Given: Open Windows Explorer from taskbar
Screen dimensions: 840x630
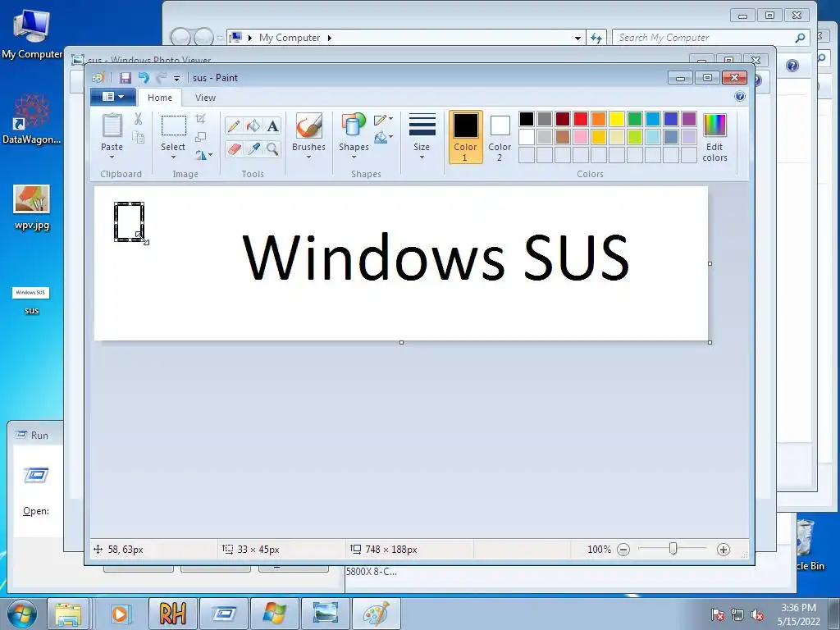Looking at the screenshot, I should (x=69, y=614).
